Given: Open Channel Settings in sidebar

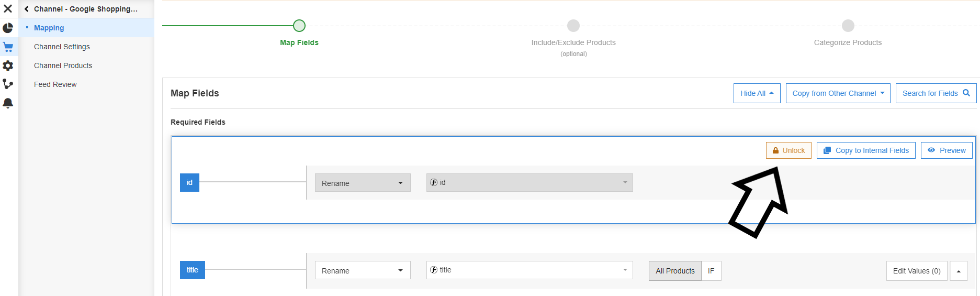Looking at the screenshot, I should click(62, 47).
